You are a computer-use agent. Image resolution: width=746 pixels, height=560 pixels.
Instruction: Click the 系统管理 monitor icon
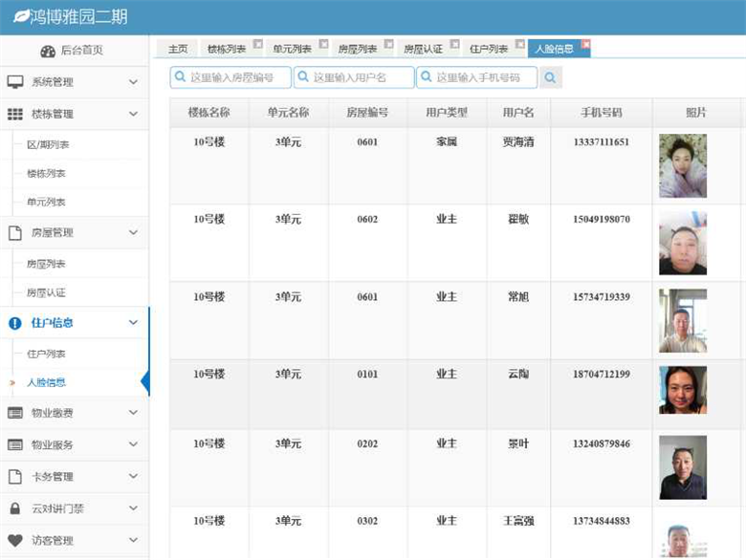click(x=15, y=82)
